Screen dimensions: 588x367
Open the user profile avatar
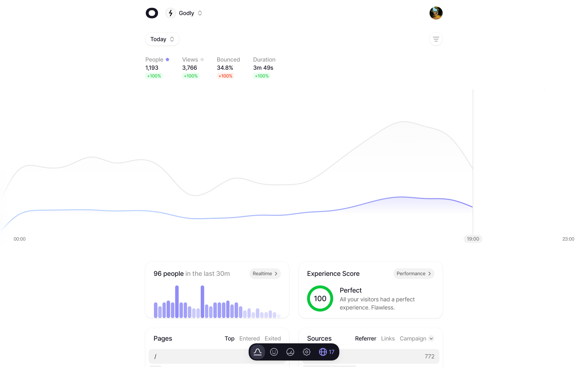tap(436, 13)
